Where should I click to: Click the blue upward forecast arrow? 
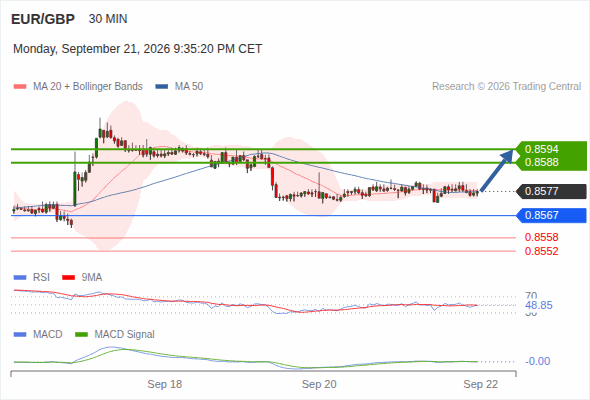(497, 171)
